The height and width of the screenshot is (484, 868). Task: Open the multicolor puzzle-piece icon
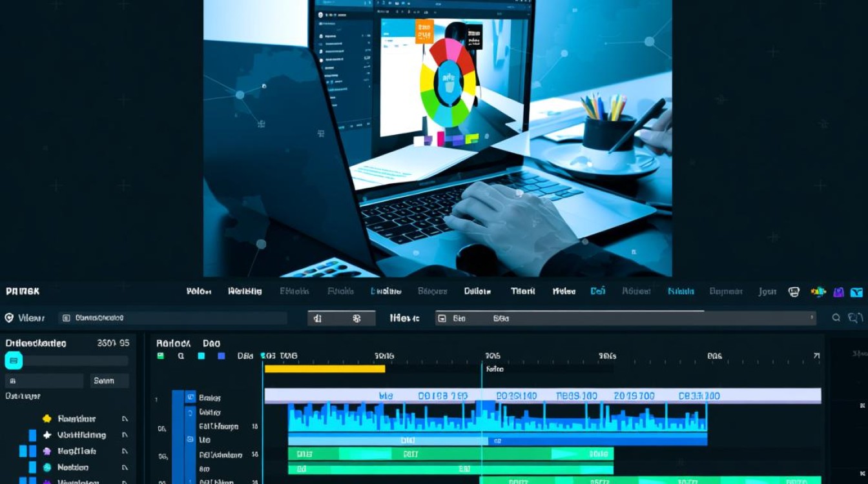(818, 292)
